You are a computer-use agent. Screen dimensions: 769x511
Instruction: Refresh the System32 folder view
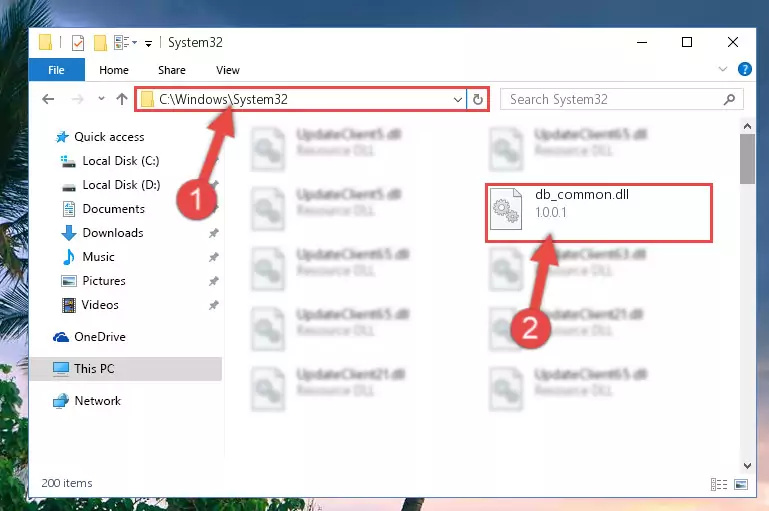click(x=477, y=100)
